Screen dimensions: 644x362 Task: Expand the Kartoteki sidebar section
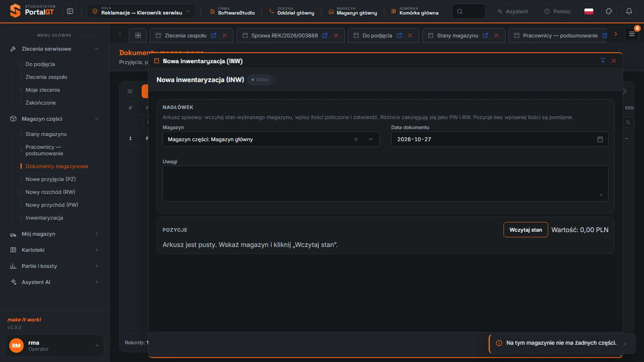(x=54, y=250)
